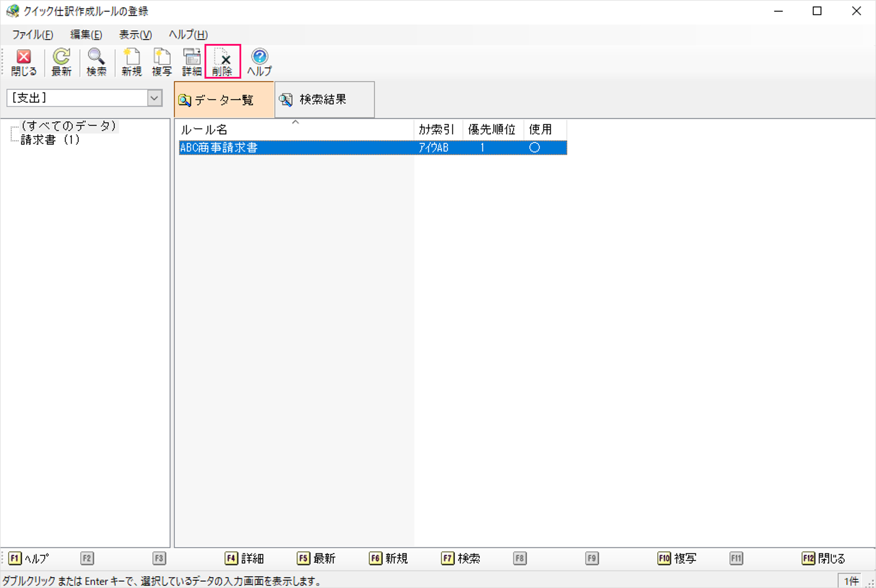The image size is (876, 588).
Task: Click the 閉じる toolbar icon
Action: pyautogui.click(x=24, y=62)
